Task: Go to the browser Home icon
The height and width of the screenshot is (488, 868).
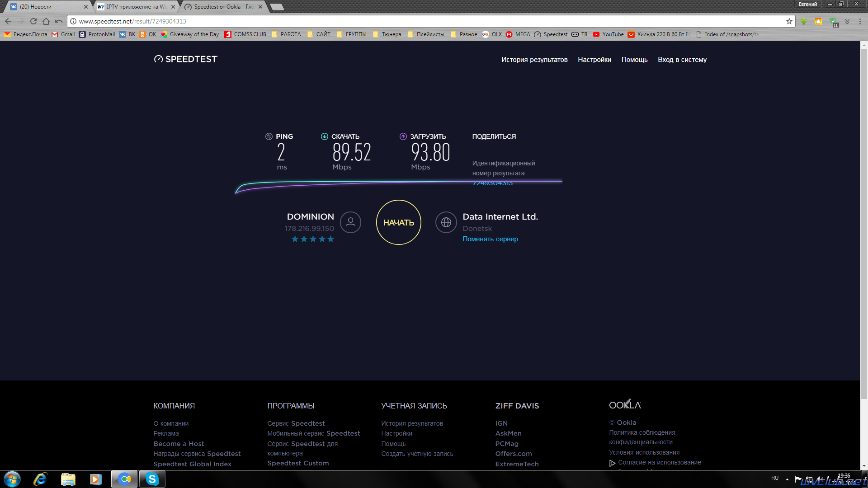Action: [x=46, y=21]
